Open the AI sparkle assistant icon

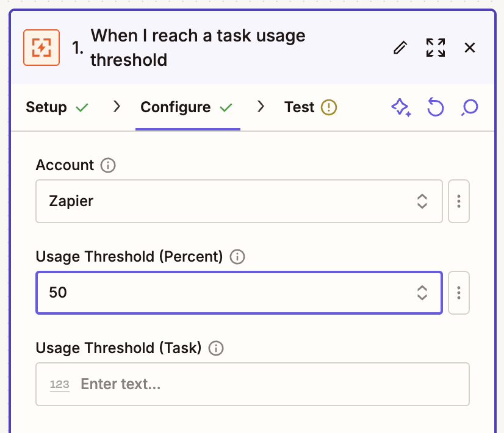401,107
